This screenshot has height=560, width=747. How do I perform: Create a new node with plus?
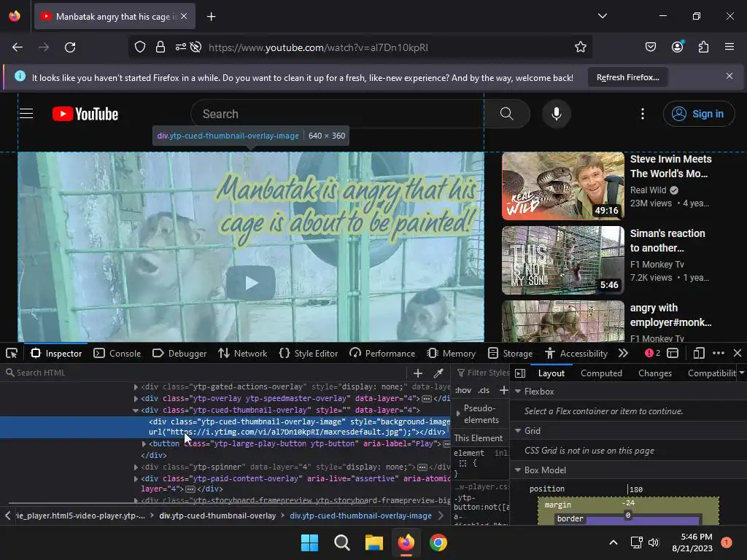click(x=418, y=373)
